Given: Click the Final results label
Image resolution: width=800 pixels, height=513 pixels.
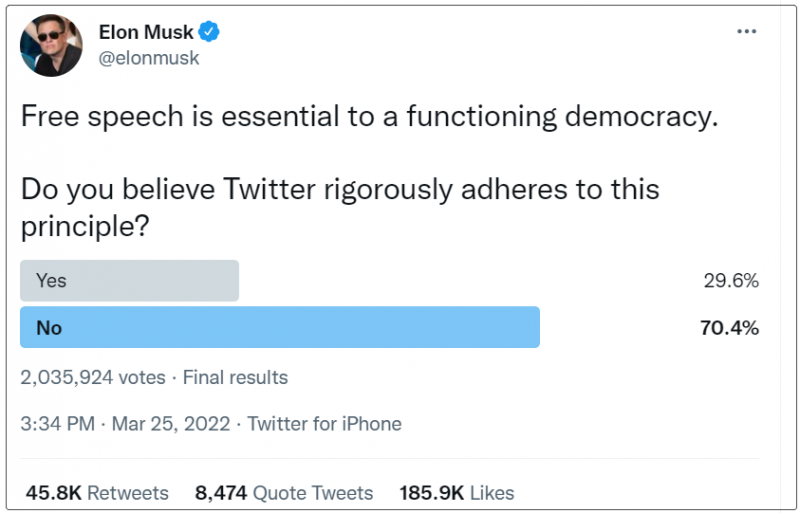Looking at the screenshot, I should [235, 378].
